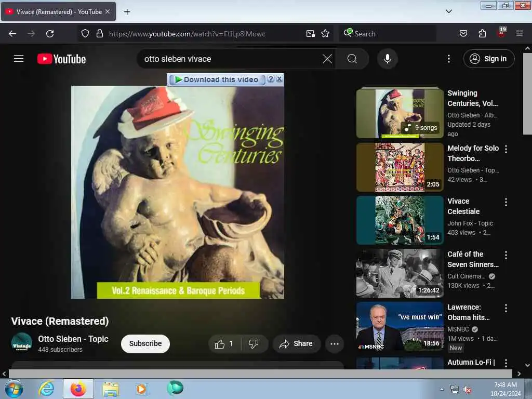
Task: Click the Sign in button
Action: 489,59
